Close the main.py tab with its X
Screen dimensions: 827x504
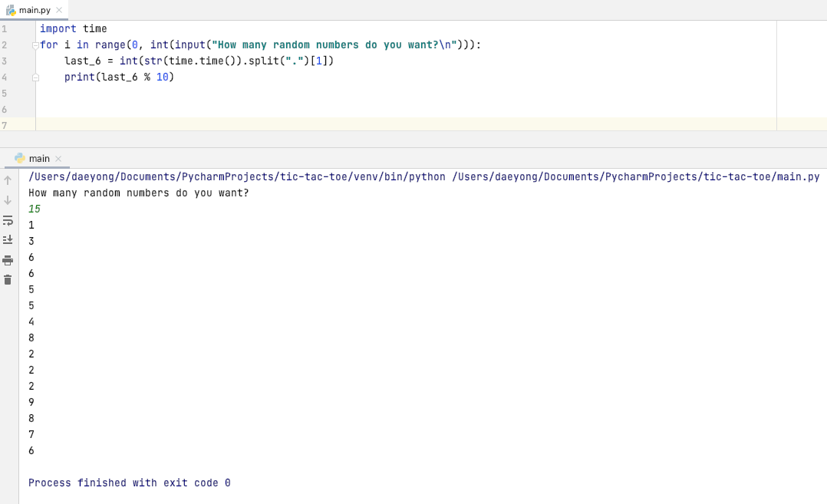(x=59, y=11)
